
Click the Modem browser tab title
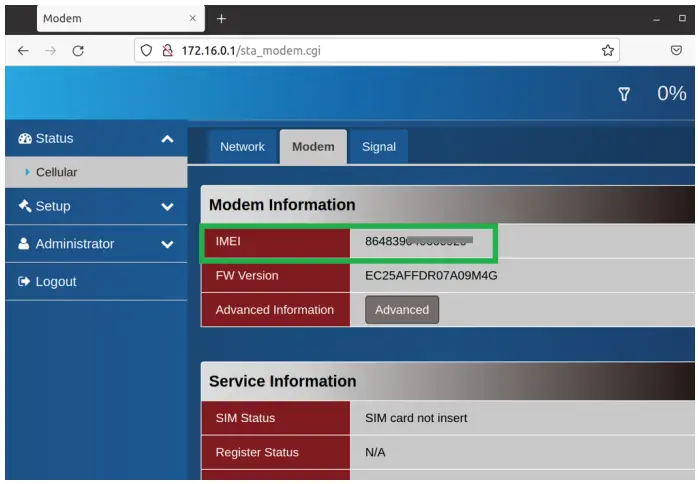(62, 19)
